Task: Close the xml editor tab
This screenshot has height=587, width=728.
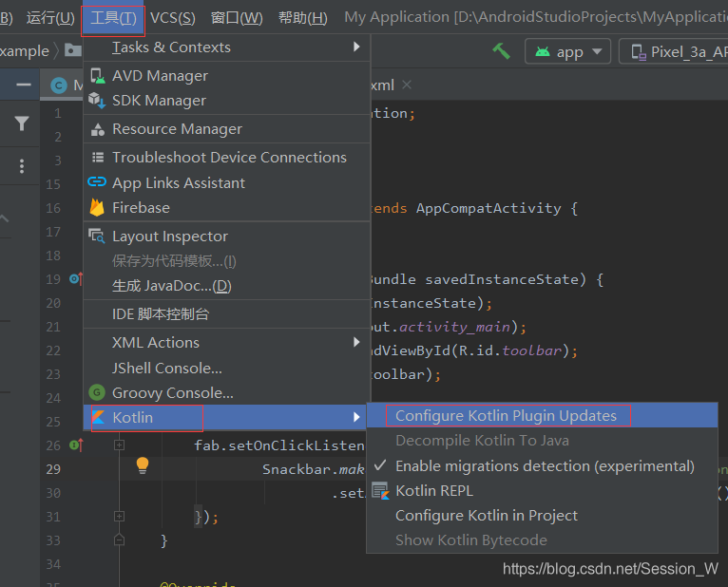Action: click(407, 85)
